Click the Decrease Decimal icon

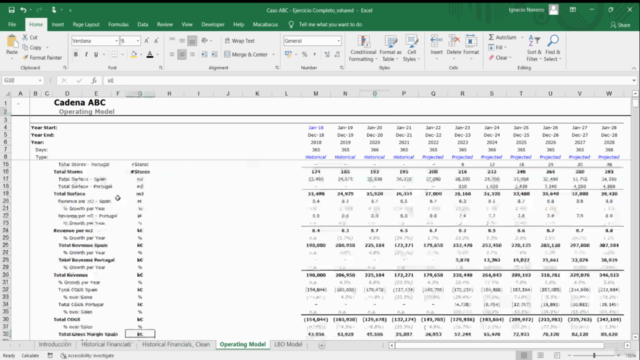tap(337, 54)
